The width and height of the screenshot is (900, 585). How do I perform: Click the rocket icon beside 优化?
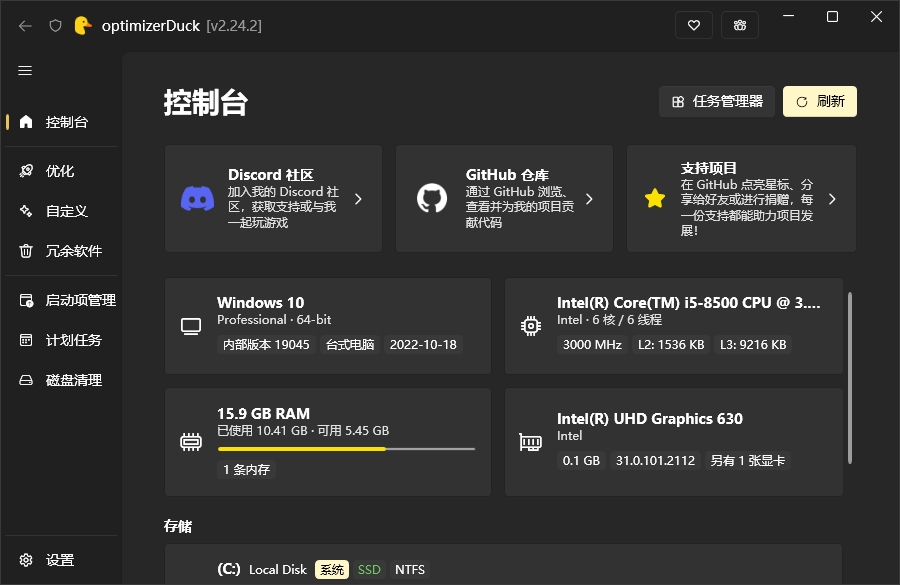pos(26,171)
